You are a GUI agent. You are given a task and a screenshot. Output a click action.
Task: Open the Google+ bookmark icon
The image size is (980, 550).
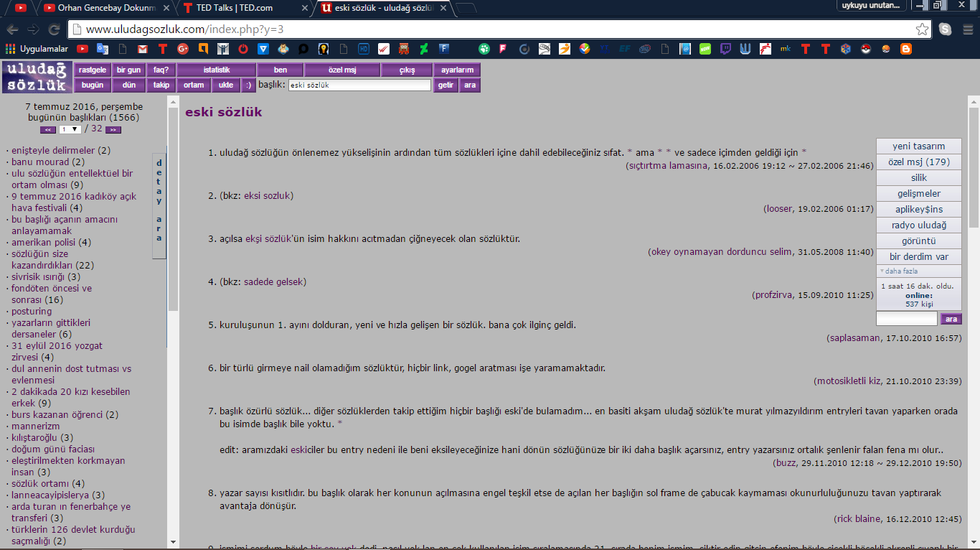tap(183, 49)
